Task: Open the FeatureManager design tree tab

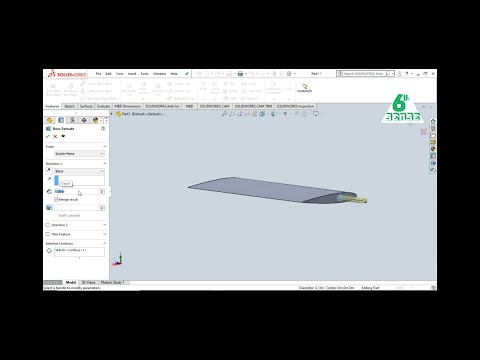Action: (x=50, y=120)
